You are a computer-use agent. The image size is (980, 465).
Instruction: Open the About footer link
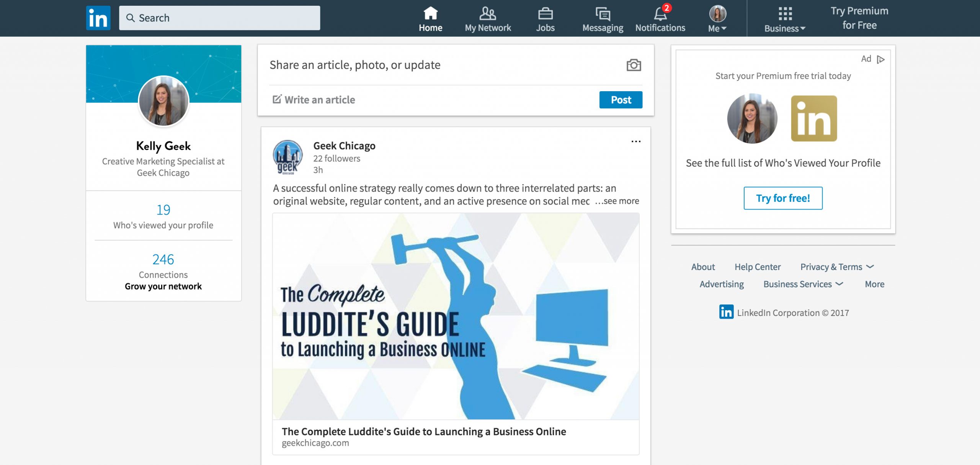(703, 267)
